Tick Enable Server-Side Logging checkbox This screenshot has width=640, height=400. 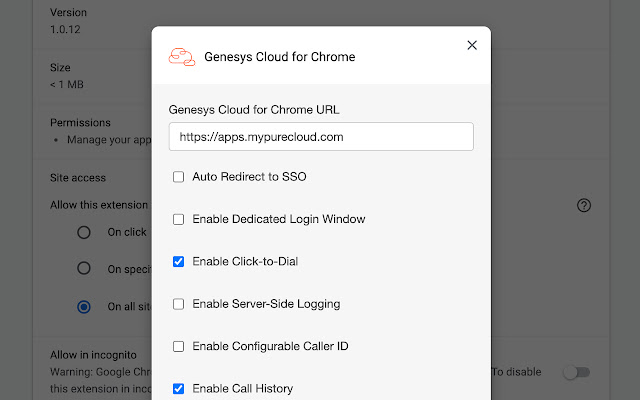(179, 304)
